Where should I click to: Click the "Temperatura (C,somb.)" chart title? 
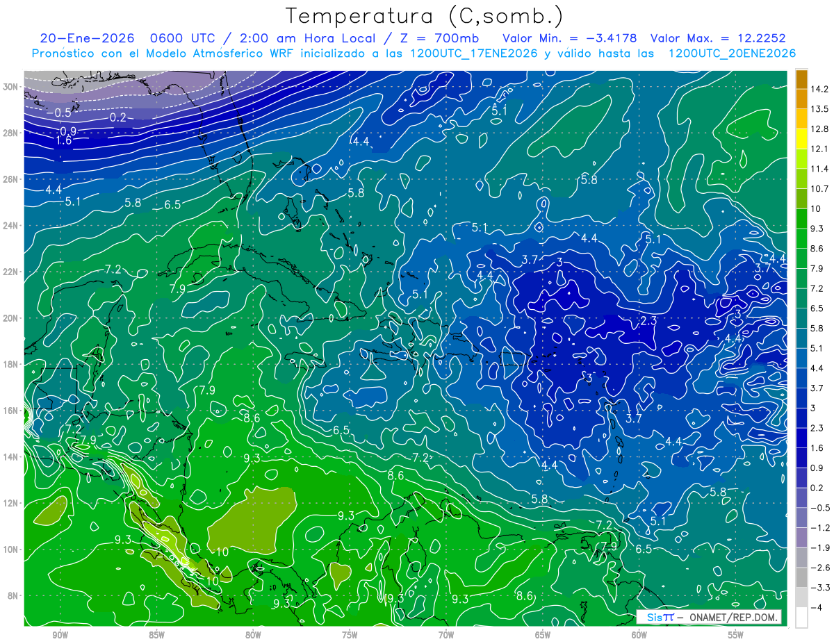pos(425,17)
